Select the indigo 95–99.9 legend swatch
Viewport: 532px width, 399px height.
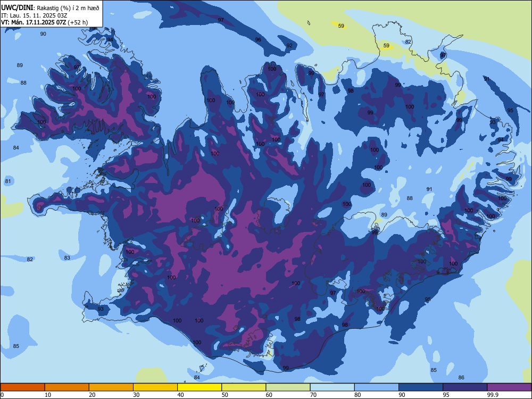click(x=465, y=387)
